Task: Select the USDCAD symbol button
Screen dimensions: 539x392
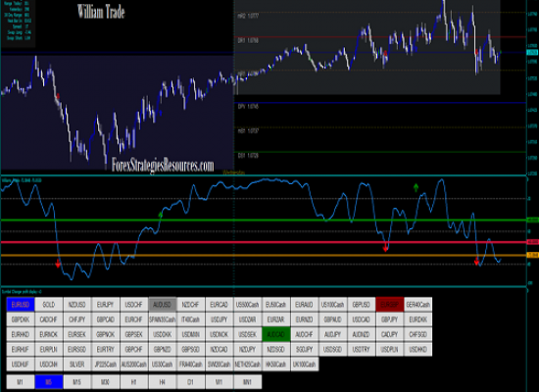Action: [362, 319]
